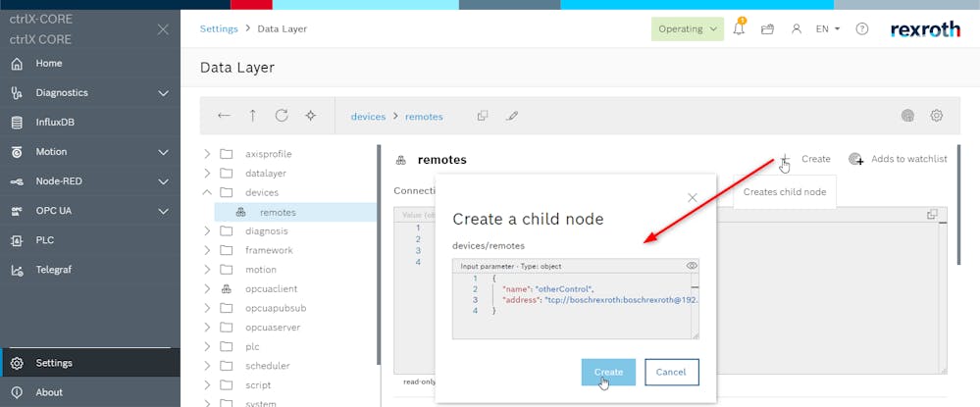The image size is (980, 407).
Task: Click Adds to watchlist button
Action: [x=898, y=160]
